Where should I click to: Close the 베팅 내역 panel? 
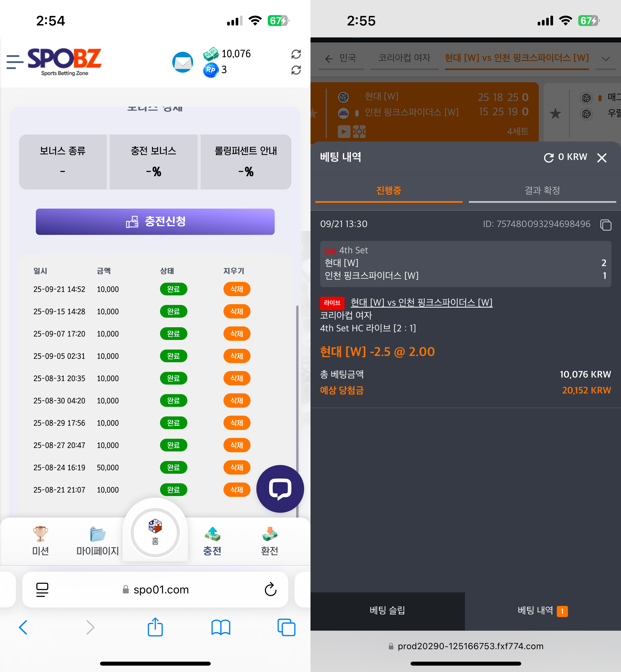[602, 158]
